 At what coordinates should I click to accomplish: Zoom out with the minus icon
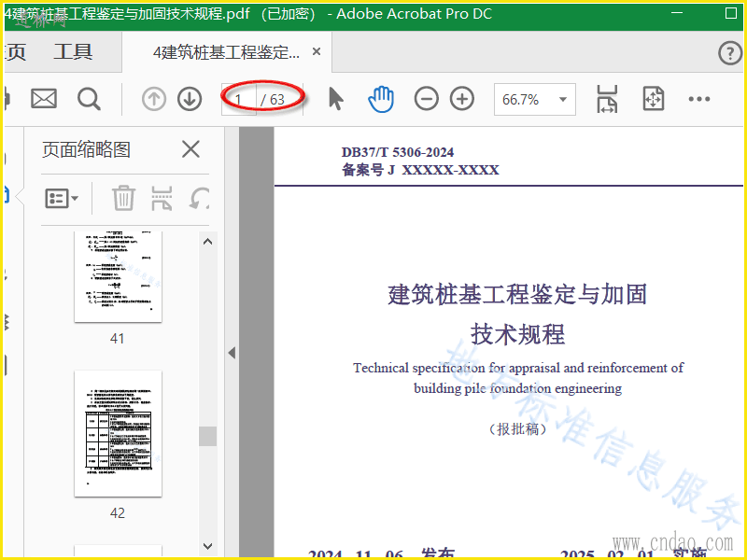tap(427, 99)
